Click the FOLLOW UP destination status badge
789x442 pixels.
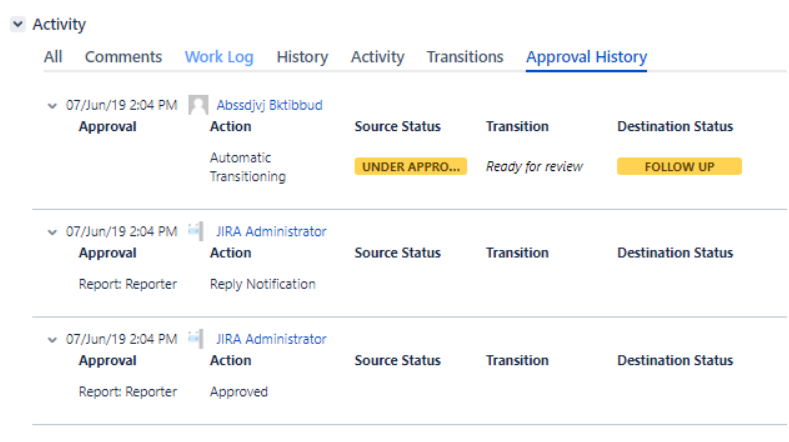point(679,166)
